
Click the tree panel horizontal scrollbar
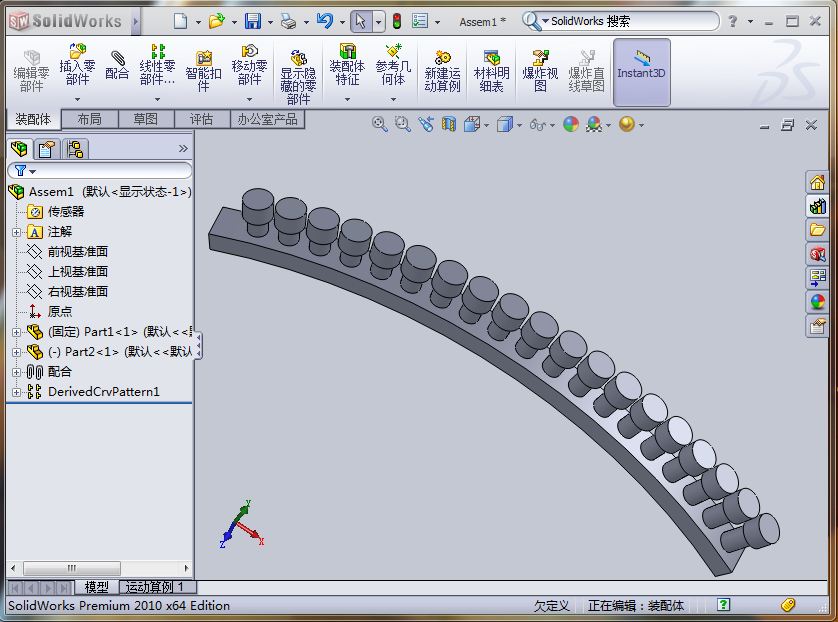tap(72, 568)
